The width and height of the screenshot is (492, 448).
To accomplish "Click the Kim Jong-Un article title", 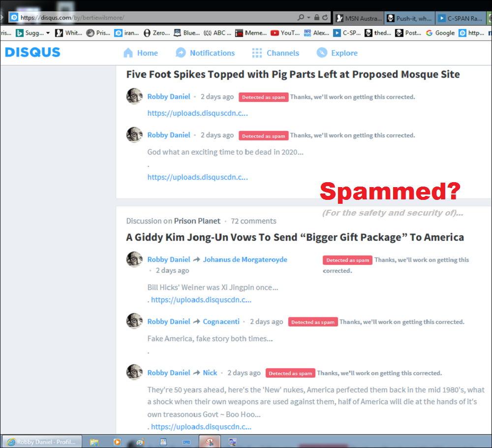I will (x=295, y=237).
